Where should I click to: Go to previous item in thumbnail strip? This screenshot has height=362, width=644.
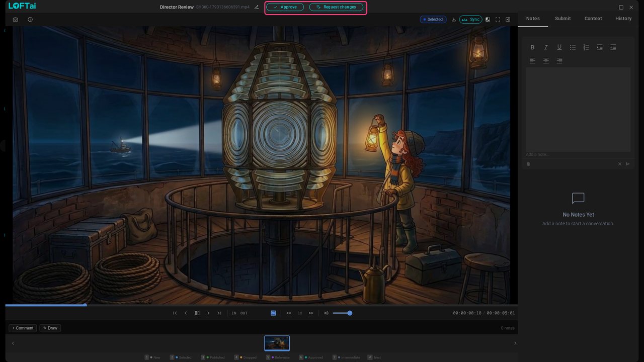coord(13,343)
